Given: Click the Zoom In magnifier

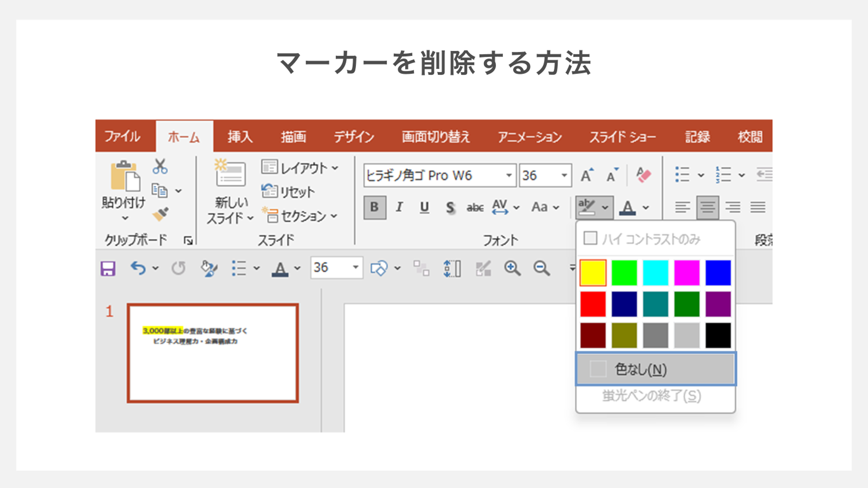Looking at the screenshot, I should (513, 268).
